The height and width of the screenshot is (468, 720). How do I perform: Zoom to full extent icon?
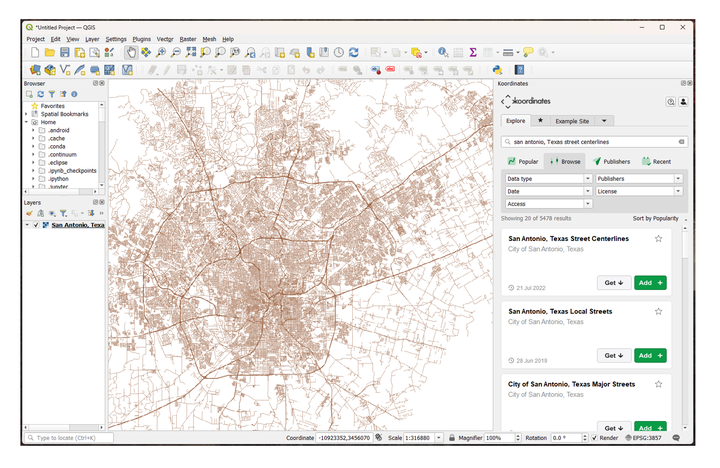click(x=191, y=52)
